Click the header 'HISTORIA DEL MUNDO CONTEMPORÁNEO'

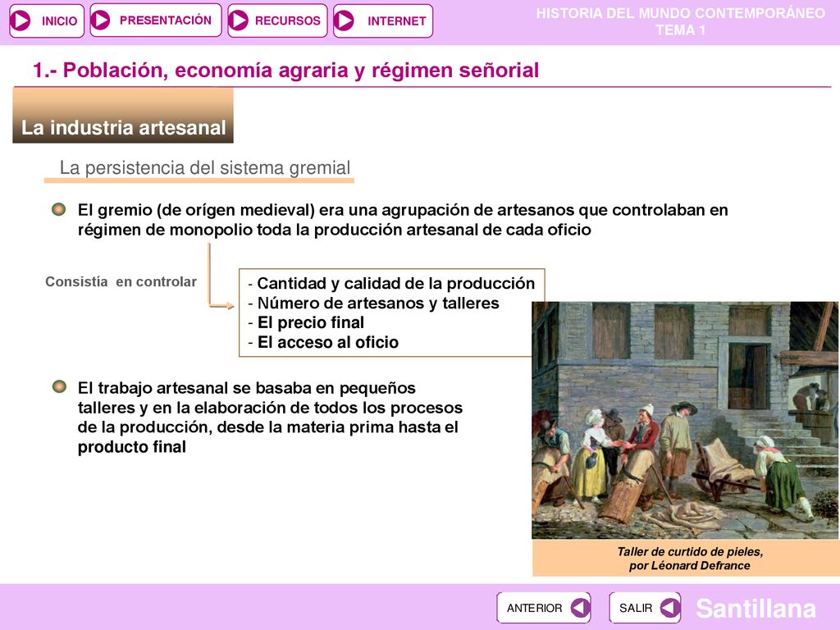681,13
